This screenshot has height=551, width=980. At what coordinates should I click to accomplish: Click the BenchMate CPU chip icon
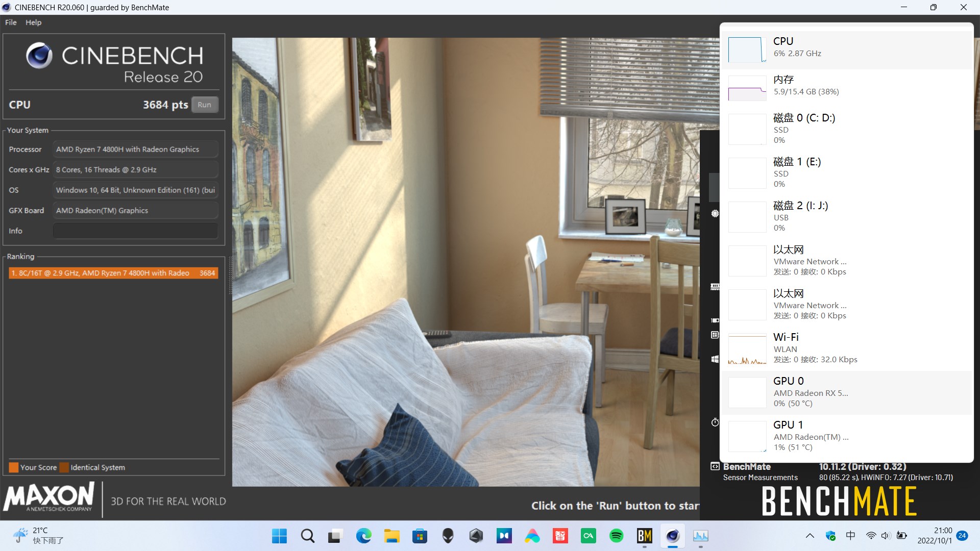coord(715,213)
